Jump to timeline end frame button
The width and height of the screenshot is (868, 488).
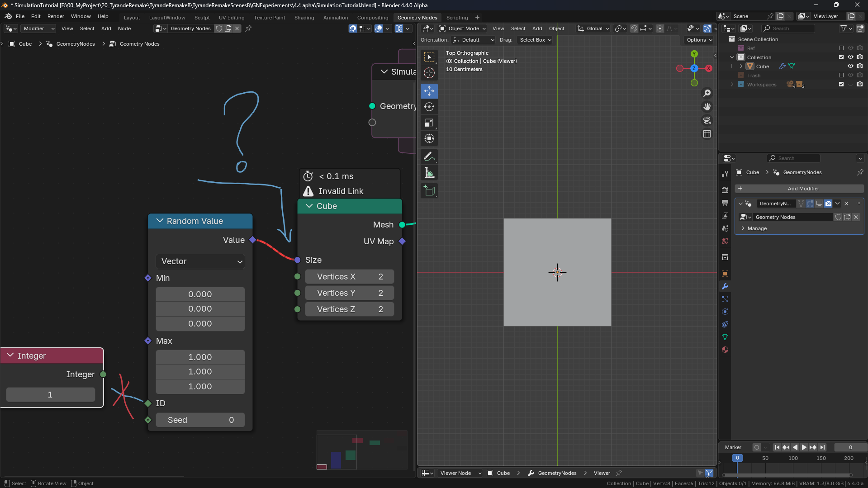823,447
